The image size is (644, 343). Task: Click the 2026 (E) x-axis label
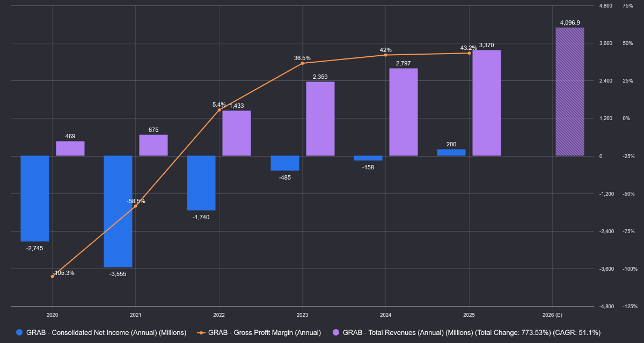coord(552,315)
